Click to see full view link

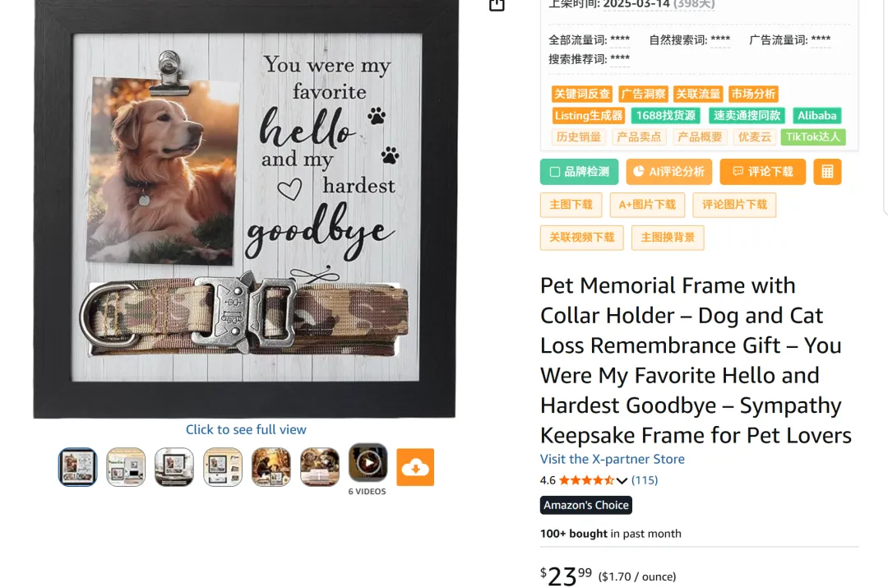click(246, 429)
